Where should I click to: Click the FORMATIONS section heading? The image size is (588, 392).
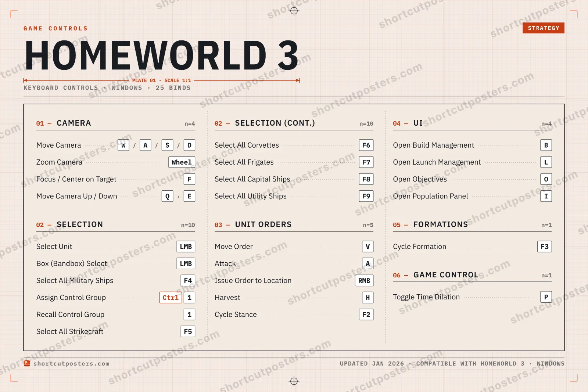click(441, 224)
